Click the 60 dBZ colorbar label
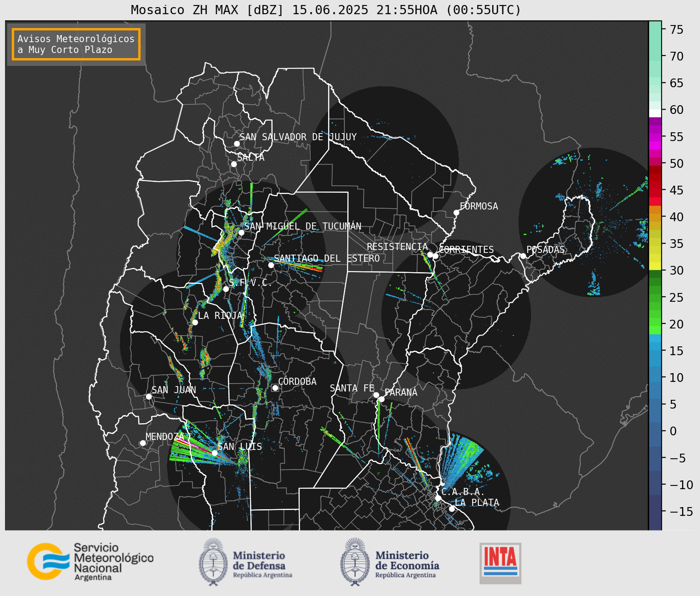Image resolution: width=700 pixels, height=596 pixels. 677,110
